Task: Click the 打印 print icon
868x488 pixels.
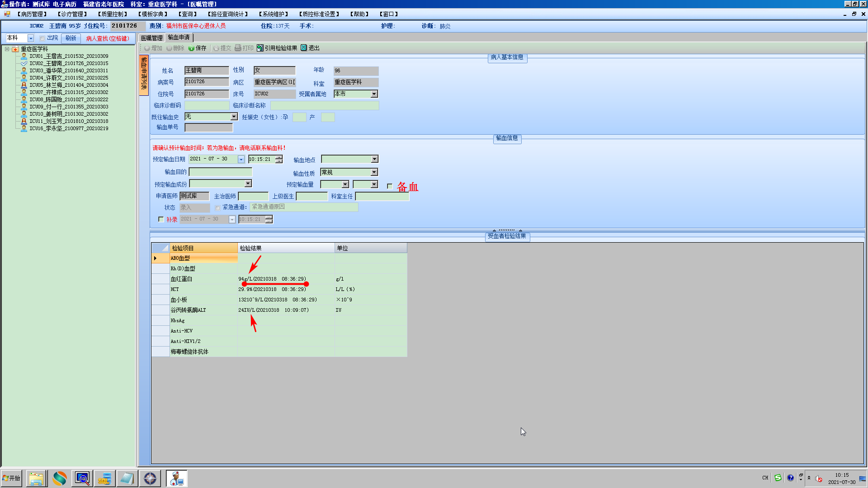Action: click(x=238, y=48)
